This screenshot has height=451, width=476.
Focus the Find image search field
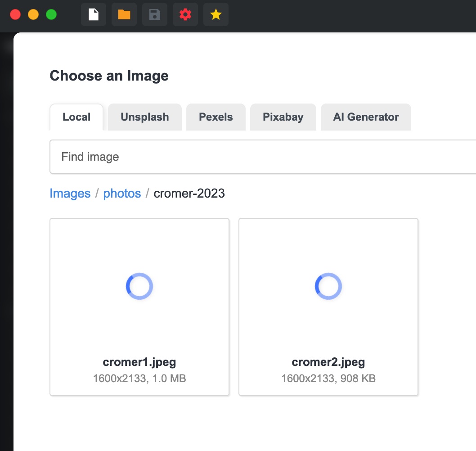coord(261,157)
